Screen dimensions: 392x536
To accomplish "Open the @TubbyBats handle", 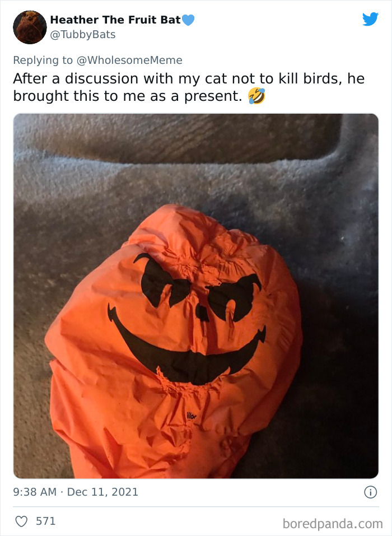I will pyautogui.click(x=83, y=35).
